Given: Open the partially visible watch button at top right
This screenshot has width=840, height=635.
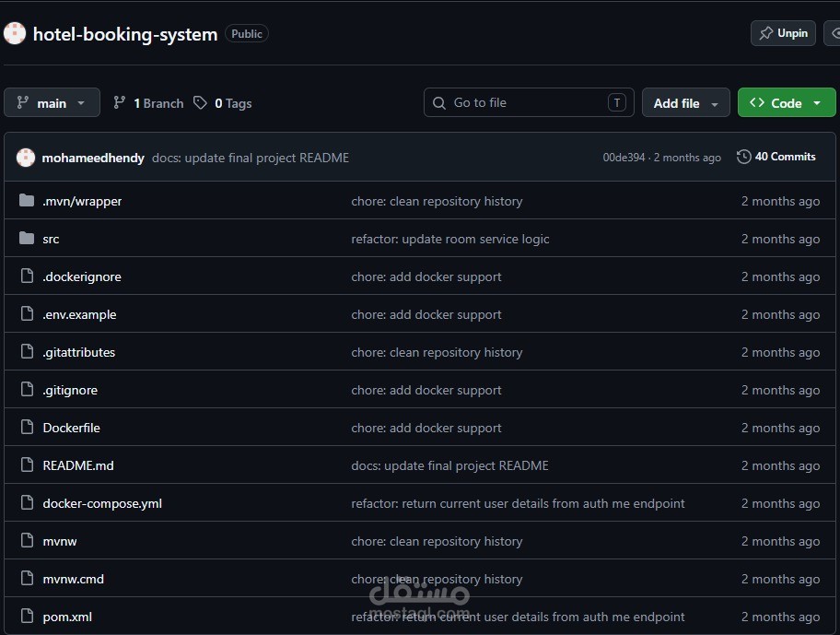Looking at the screenshot, I should point(832,33).
